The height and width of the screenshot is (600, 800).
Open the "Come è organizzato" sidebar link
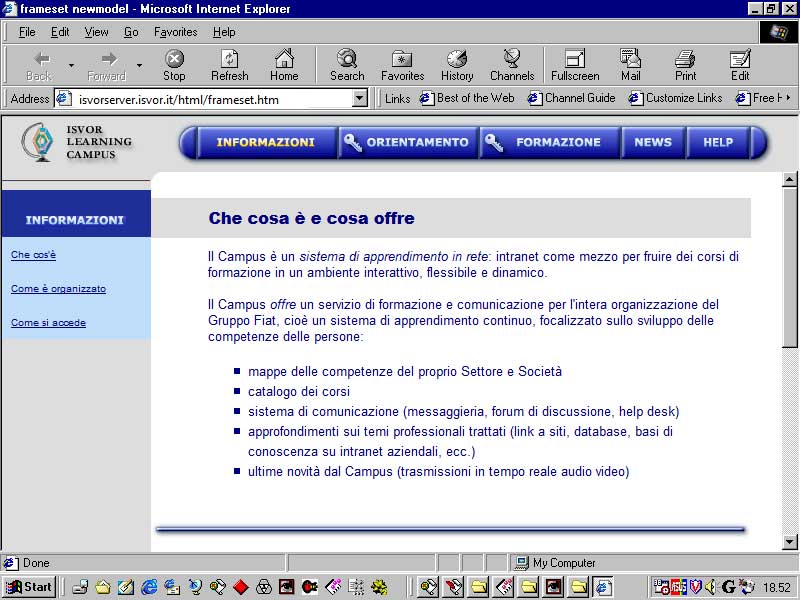(x=59, y=289)
